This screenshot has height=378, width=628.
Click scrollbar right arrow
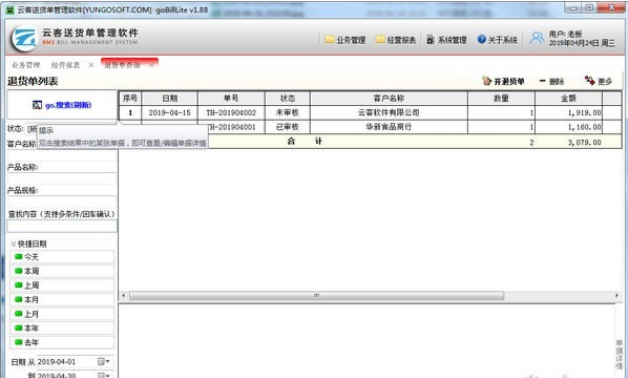pyautogui.click(x=617, y=296)
